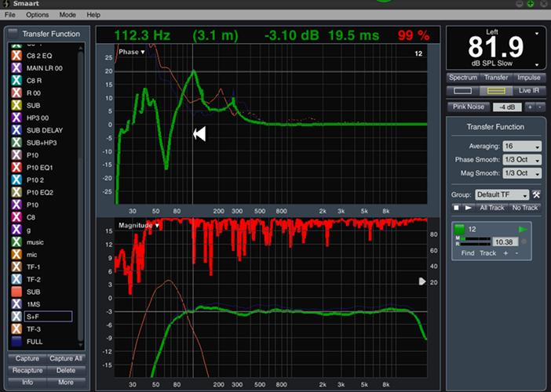The image size is (551, 392).
Task: Decrease pink noise level with minus button
Action: click(540, 107)
